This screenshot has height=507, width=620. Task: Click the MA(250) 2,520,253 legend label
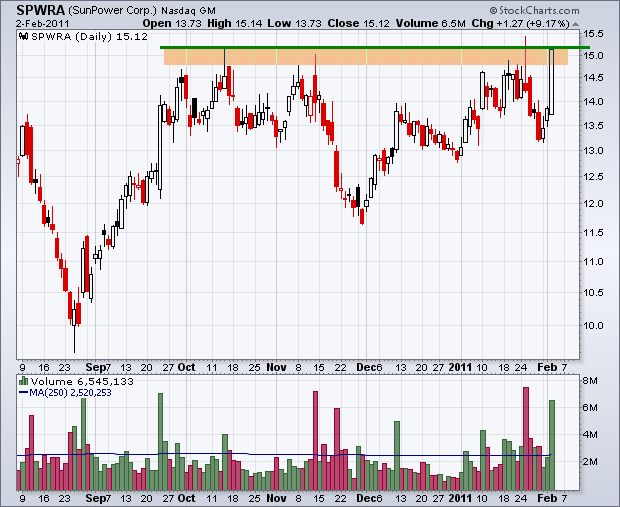pyautogui.click(x=65, y=393)
